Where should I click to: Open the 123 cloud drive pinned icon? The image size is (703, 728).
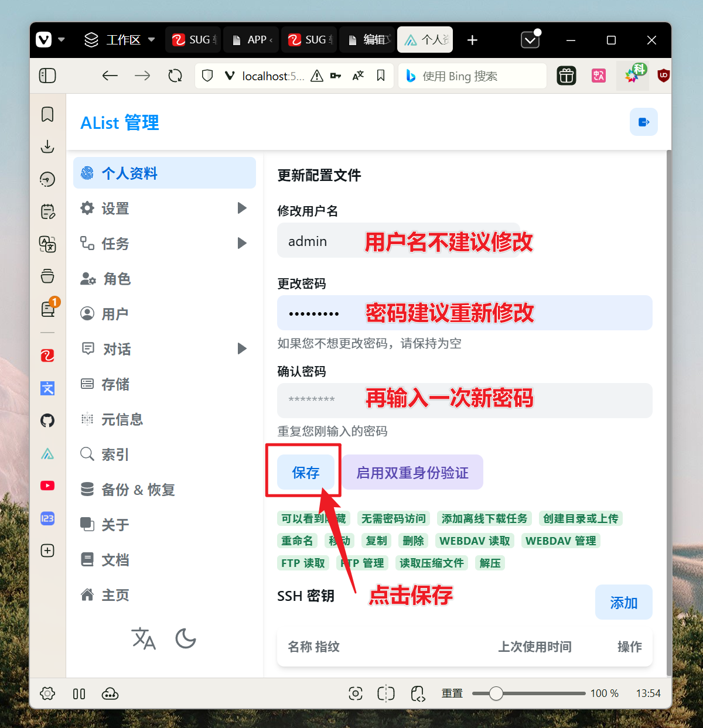tap(47, 518)
